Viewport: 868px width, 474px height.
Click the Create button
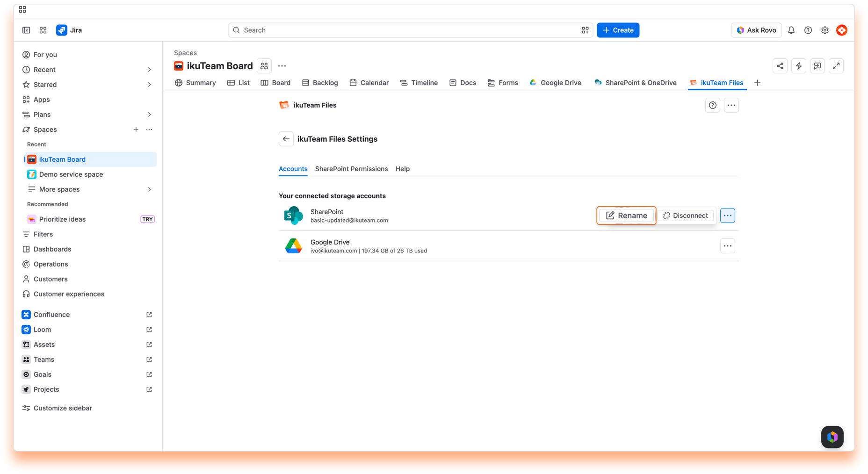pyautogui.click(x=618, y=30)
